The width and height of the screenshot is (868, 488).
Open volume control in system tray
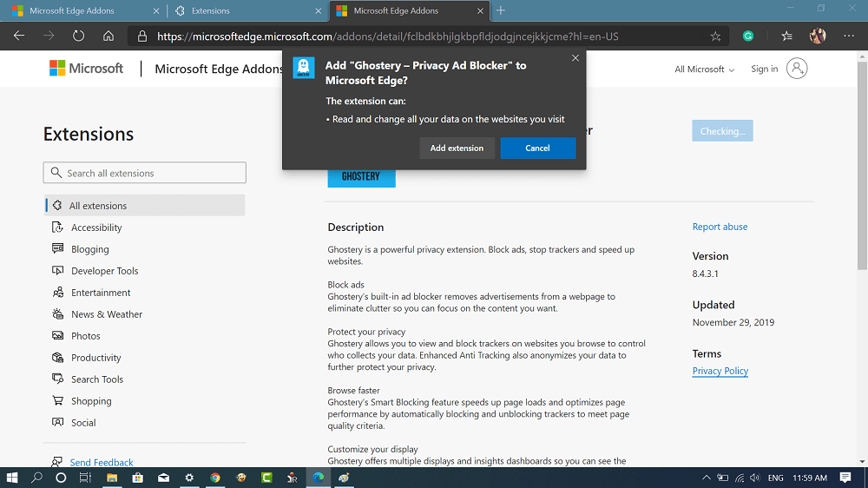[754, 478]
